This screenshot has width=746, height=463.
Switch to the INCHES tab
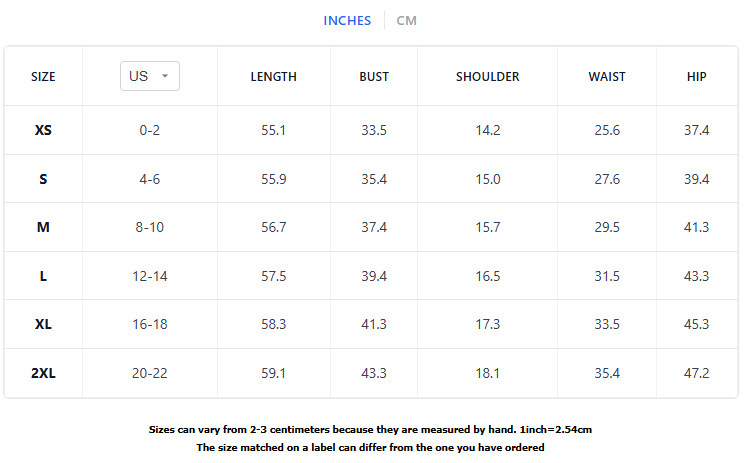point(347,21)
